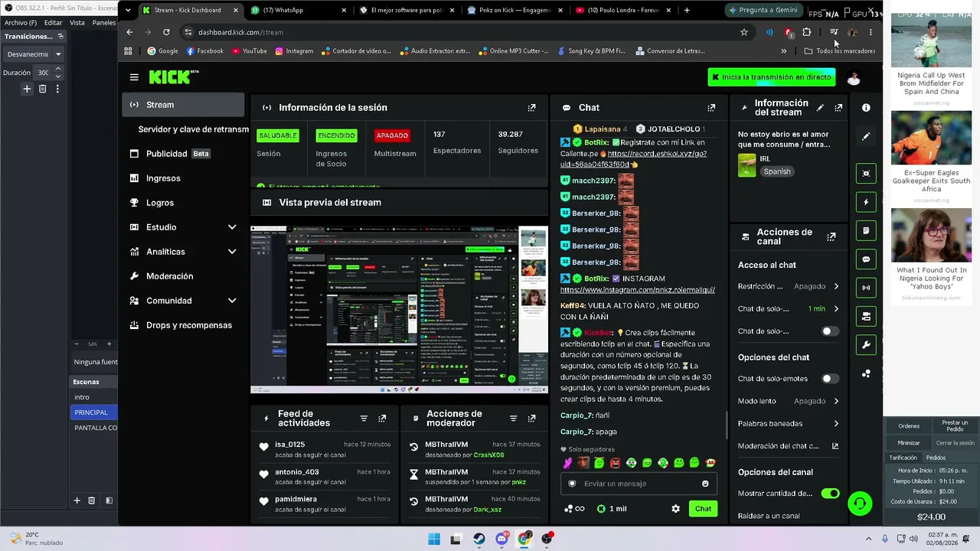This screenshot has width=980, height=551.
Task: Open the emoji picker in message box
Action: [705, 484]
